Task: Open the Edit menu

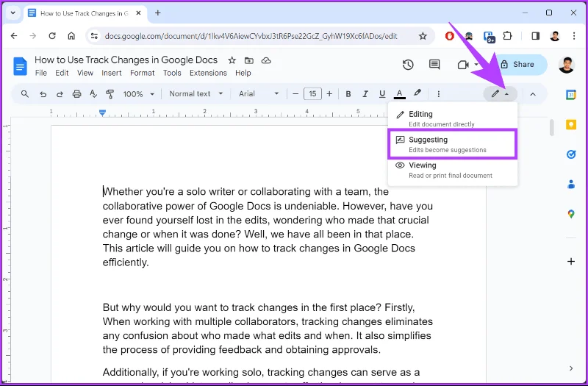Action: [x=62, y=73]
